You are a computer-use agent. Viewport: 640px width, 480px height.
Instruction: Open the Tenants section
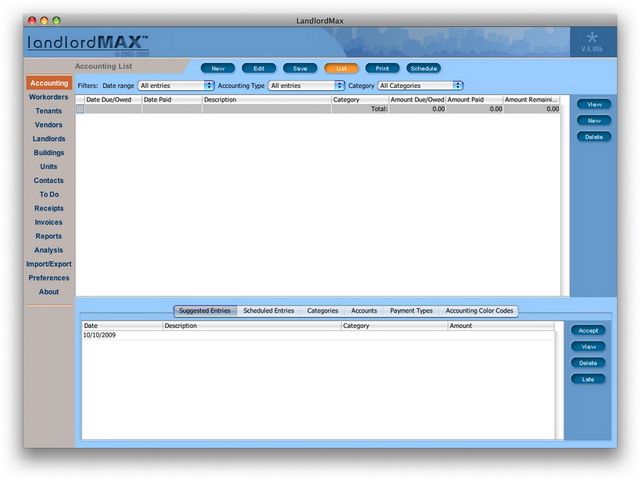[x=49, y=111]
